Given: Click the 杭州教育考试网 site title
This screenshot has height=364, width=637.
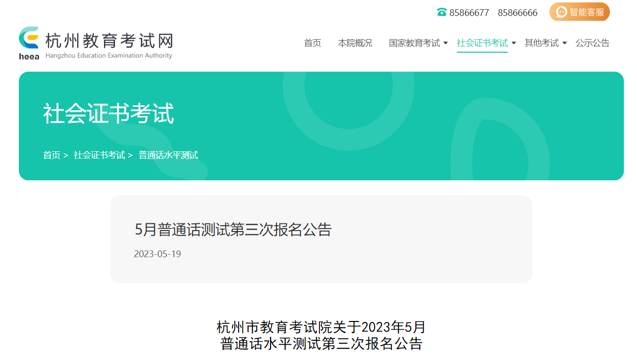Looking at the screenshot, I should [x=109, y=41].
